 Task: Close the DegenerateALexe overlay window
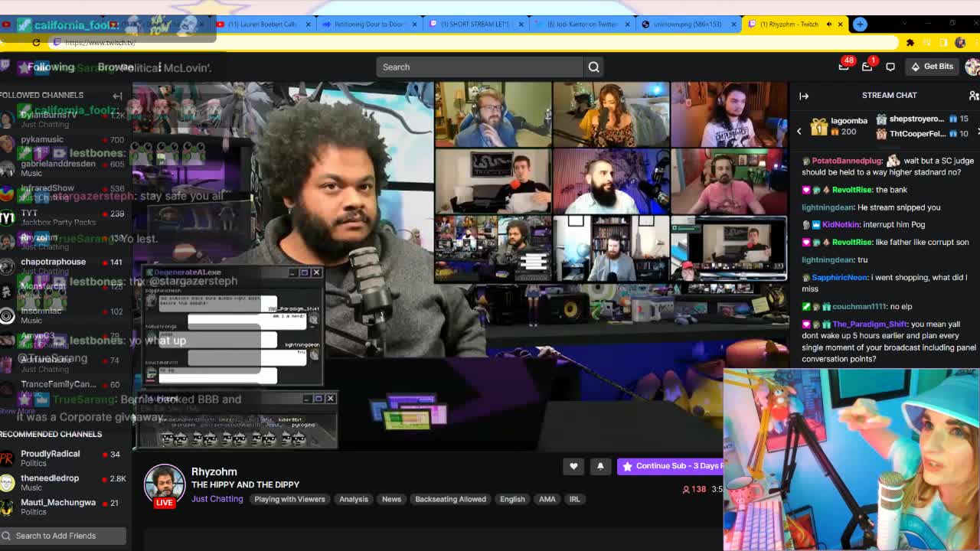[x=317, y=272]
